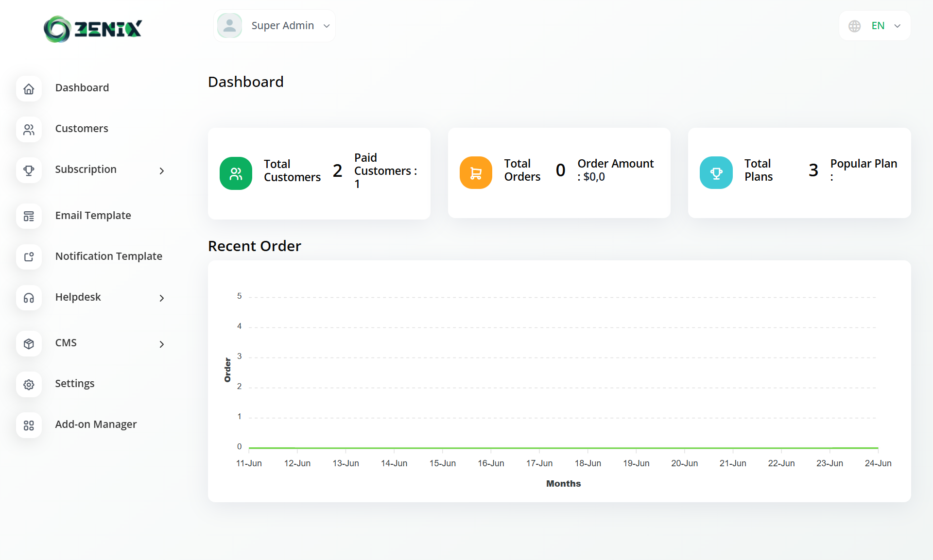Click the Months axis title
The image size is (933, 560).
563,484
